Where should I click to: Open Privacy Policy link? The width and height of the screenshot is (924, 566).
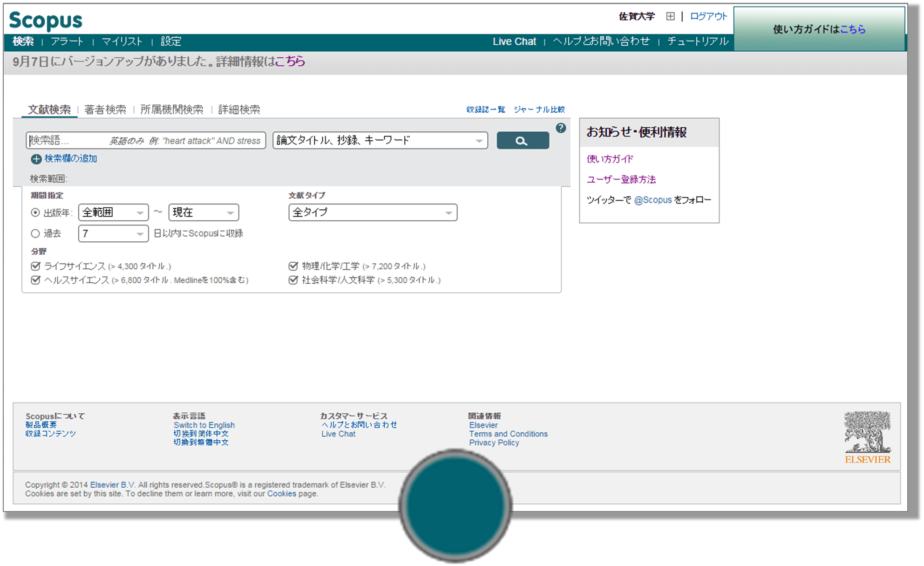[494, 443]
